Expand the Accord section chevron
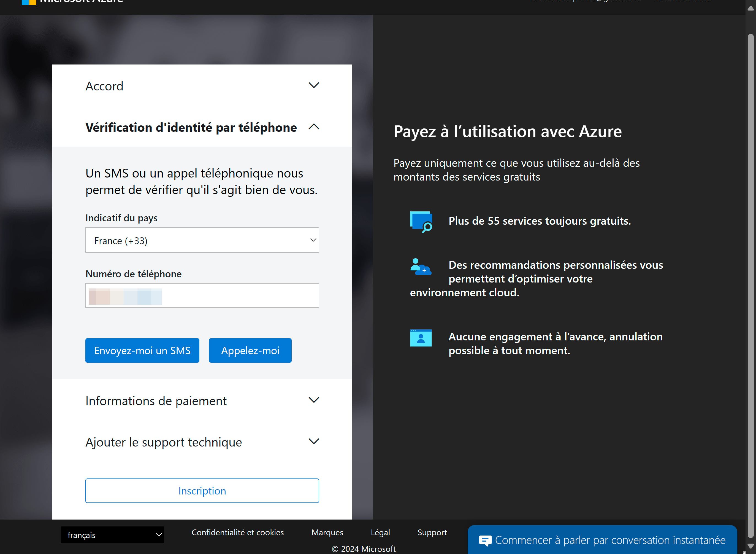The height and width of the screenshot is (554, 756). [314, 85]
